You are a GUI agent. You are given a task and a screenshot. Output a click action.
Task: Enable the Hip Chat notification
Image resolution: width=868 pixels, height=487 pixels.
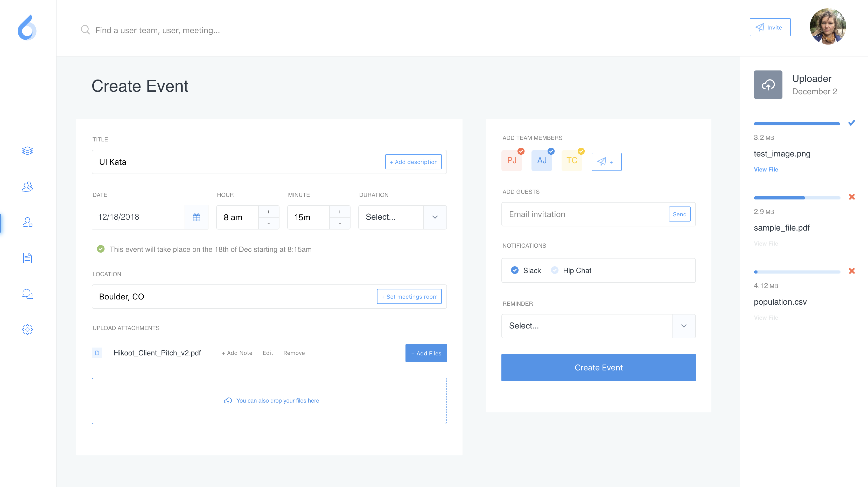tap(554, 270)
